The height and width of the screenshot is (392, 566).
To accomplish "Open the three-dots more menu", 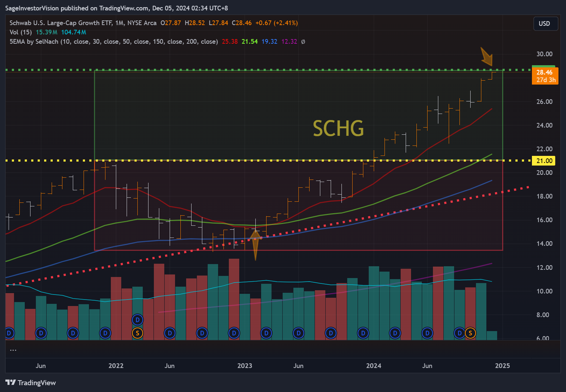I will [13, 350].
